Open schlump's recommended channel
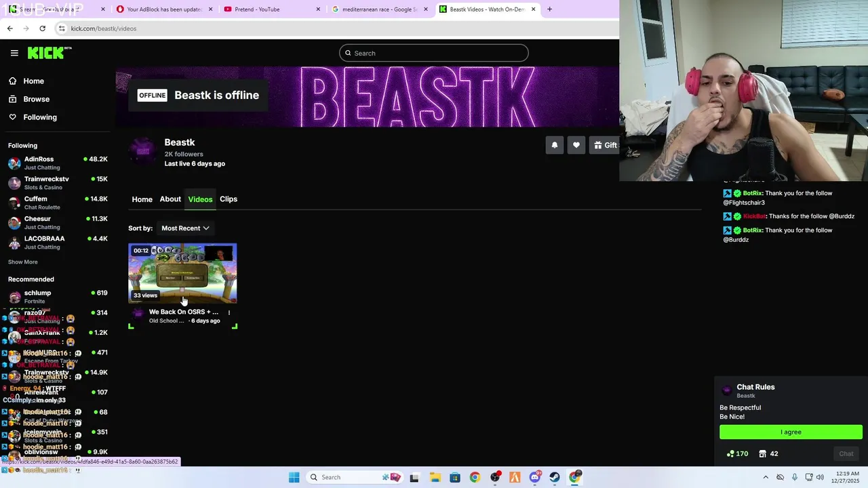868x488 pixels. 58,297
